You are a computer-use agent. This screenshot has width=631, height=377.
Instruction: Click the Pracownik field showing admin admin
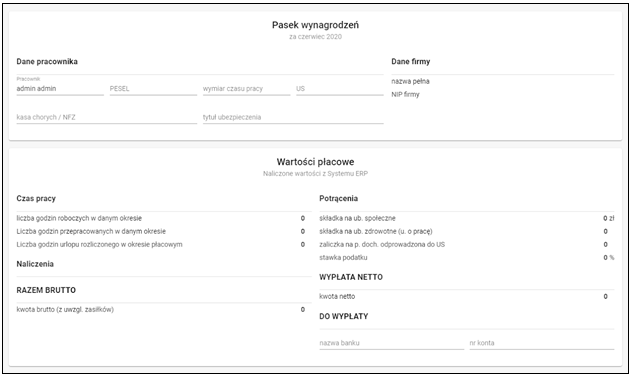pos(60,89)
